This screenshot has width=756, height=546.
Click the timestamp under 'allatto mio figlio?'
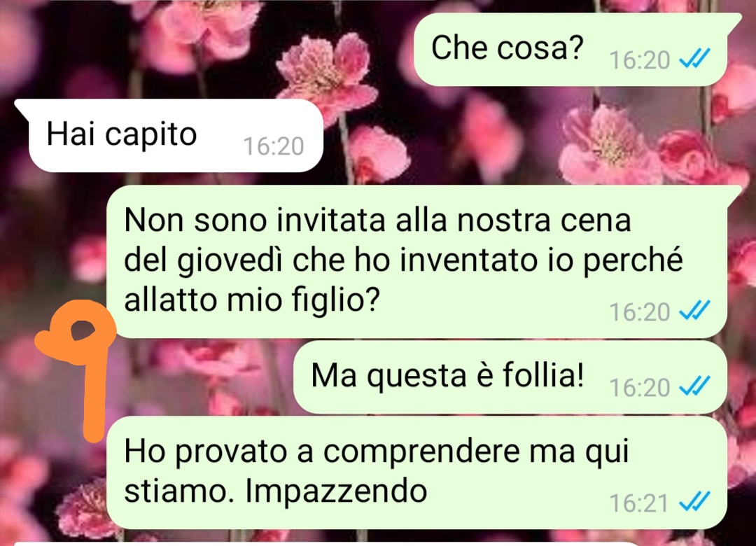coord(640,311)
